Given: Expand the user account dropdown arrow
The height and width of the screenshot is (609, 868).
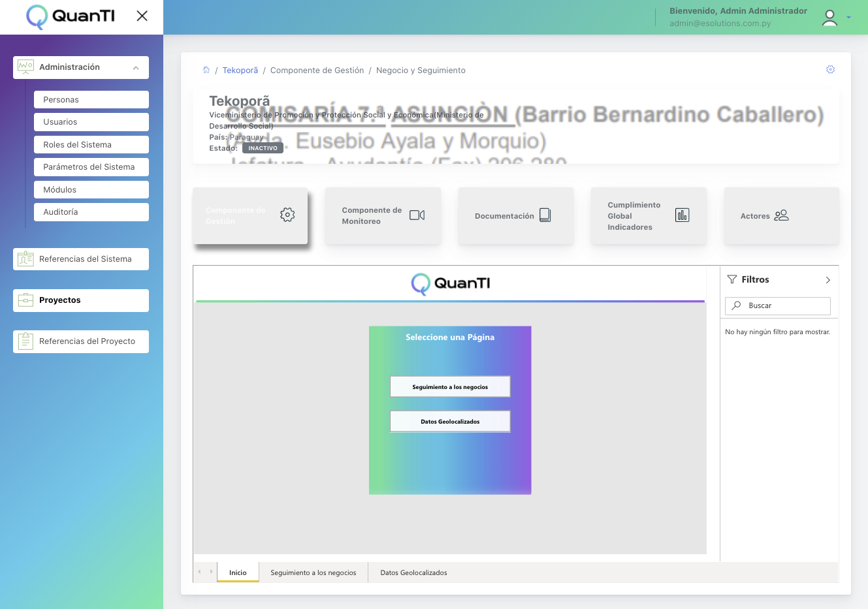Looking at the screenshot, I should point(848,18).
